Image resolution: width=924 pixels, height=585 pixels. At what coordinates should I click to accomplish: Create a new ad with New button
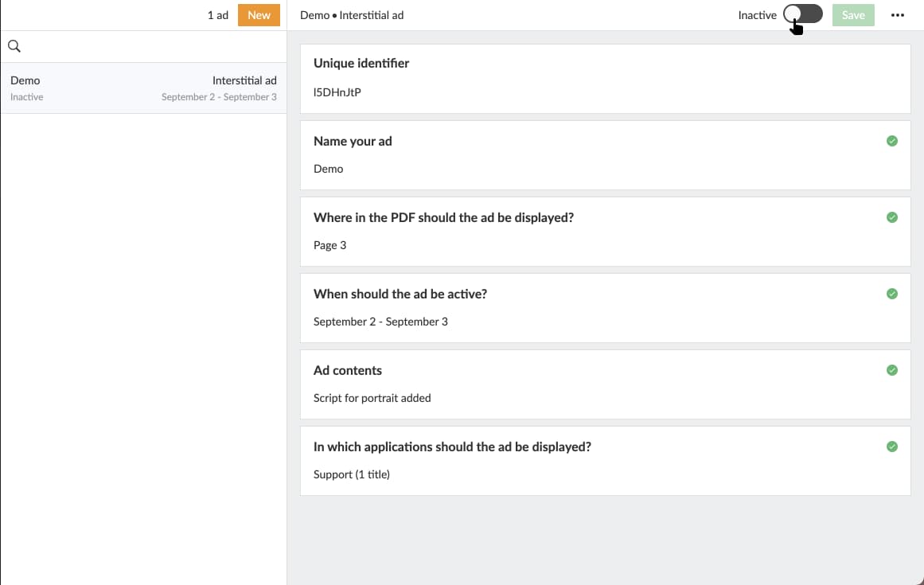[259, 15]
